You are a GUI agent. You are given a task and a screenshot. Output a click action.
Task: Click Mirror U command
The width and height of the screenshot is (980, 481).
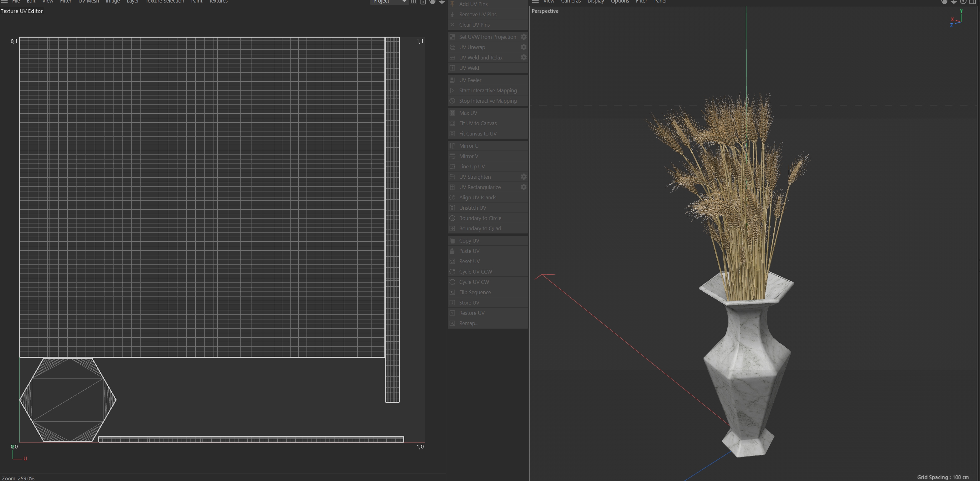[468, 146]
